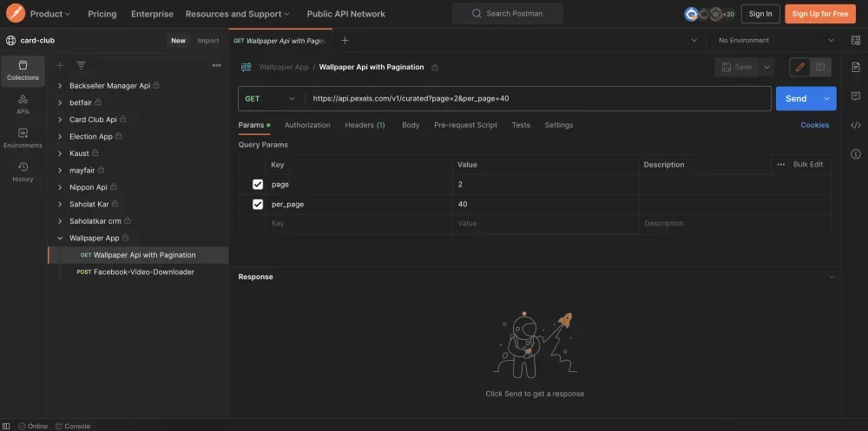
Task: Click the Sign In button
Action: click(x=760, y=14)
